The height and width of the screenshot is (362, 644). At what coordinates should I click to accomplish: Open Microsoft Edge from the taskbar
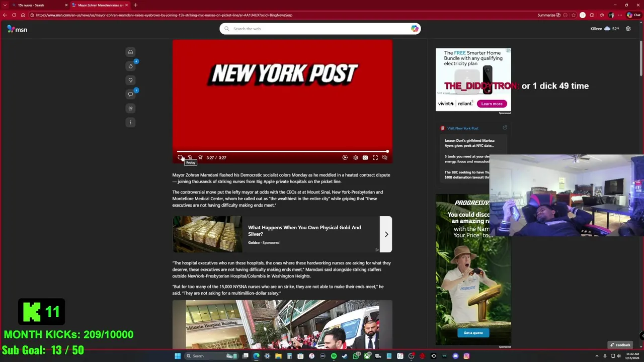(x=256, y=356)
